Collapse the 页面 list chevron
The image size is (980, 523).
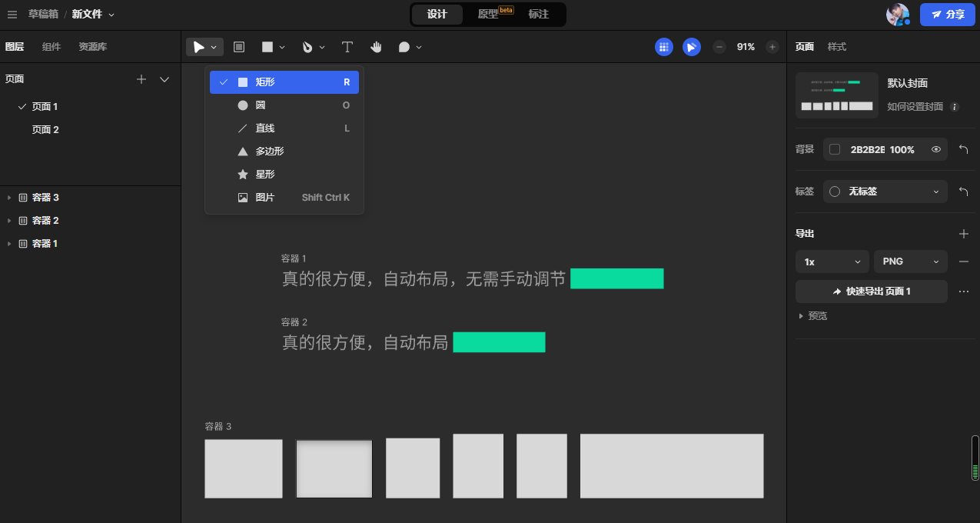164,79
